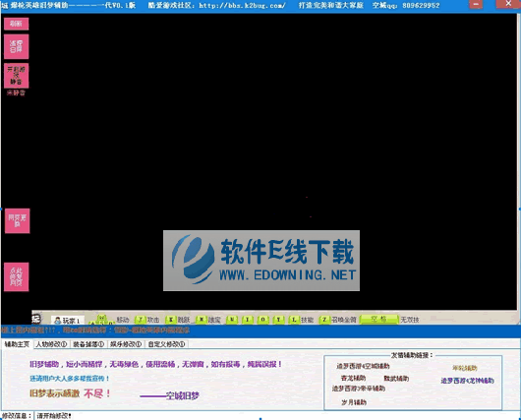Minimize the window via title bar button
This screenshot has height=420, width=521.
pos(476,4)
